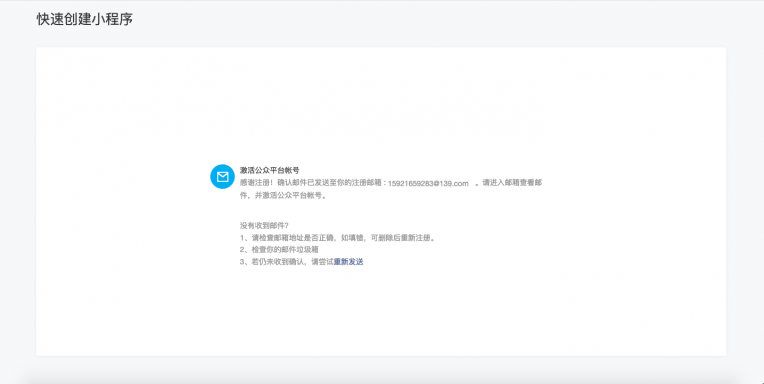This screenshot has height=384, width=764.
Task: Click the 激活公众平台帐号 title
Action: click(269, 170)
